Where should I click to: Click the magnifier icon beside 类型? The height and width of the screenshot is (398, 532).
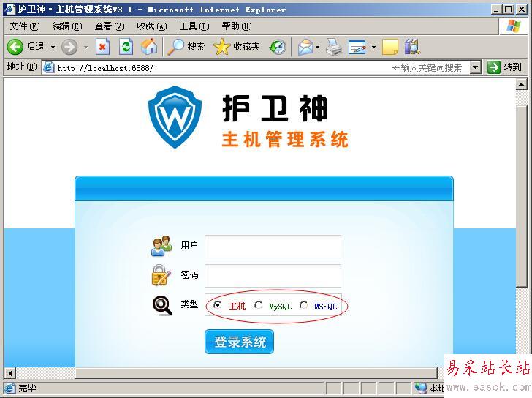click(x=162, y=305)
